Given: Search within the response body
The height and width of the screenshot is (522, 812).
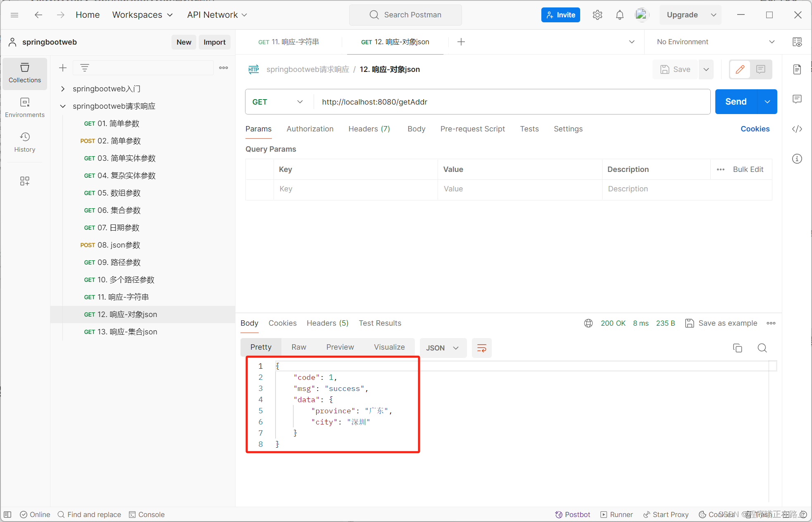Looking at the screenshot, I should coord(762,348).
